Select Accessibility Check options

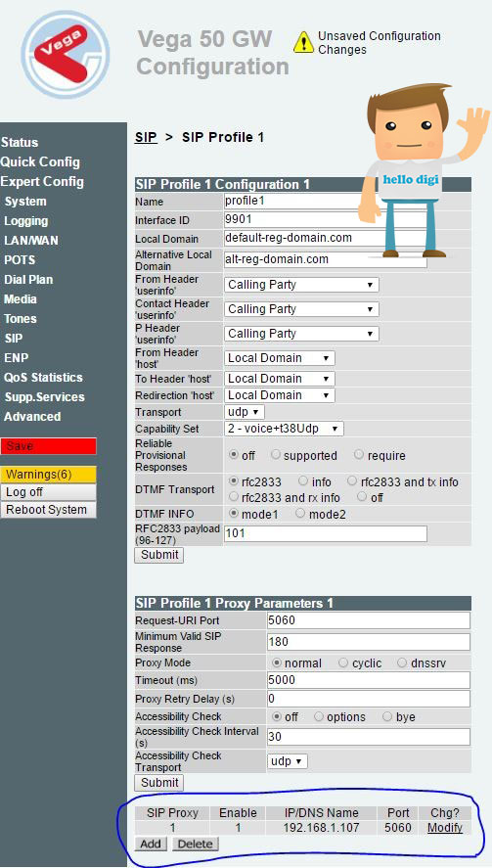[x=319, y=716]
